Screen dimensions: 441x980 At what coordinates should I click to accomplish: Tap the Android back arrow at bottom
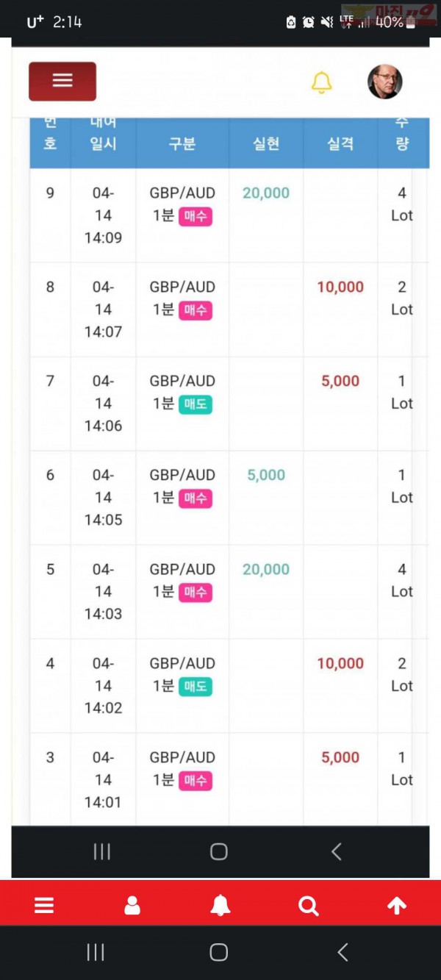tap(343, 952)
